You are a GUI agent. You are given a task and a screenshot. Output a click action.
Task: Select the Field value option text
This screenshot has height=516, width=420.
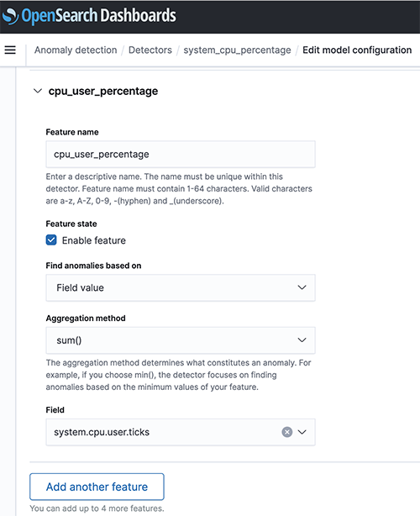pyautogui.click(x=81, y=288)
